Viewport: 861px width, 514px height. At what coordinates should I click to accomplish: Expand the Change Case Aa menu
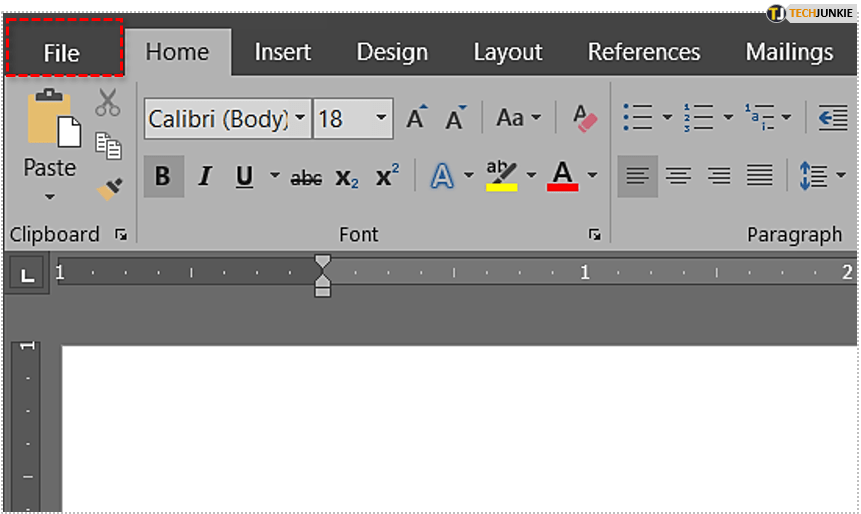tap(518, 119)
